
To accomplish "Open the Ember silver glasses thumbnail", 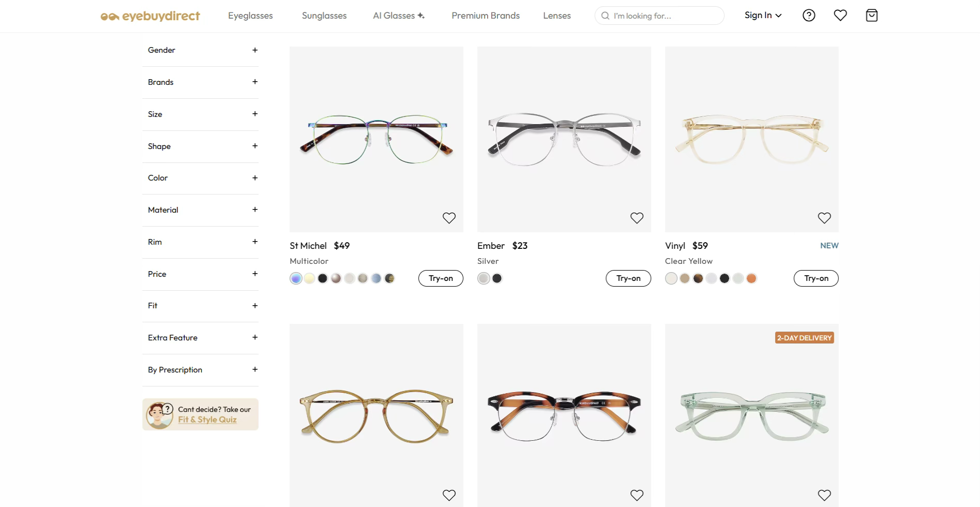I will click(x=564, y=139).
